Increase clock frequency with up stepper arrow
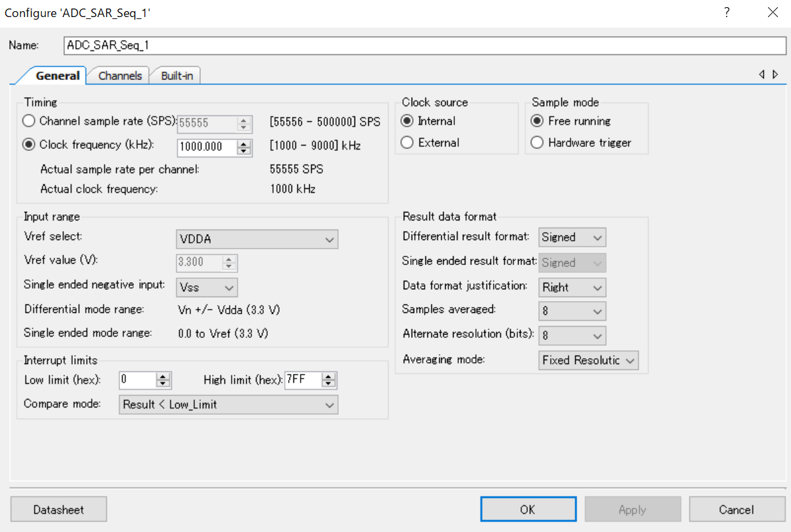 [244, 142]
